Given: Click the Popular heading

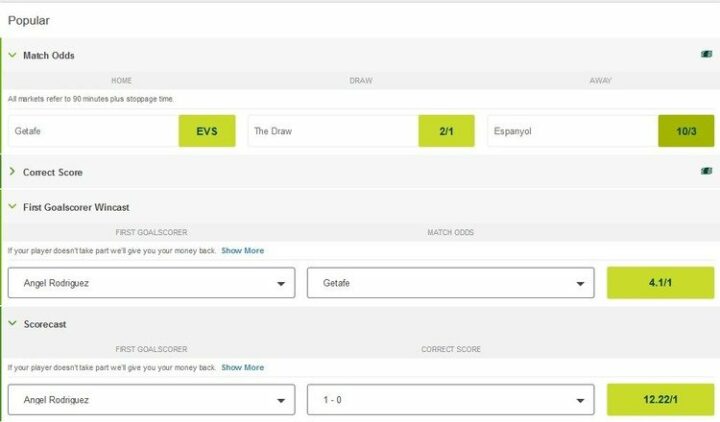Looking at the screenshot, I should point(29,20).
